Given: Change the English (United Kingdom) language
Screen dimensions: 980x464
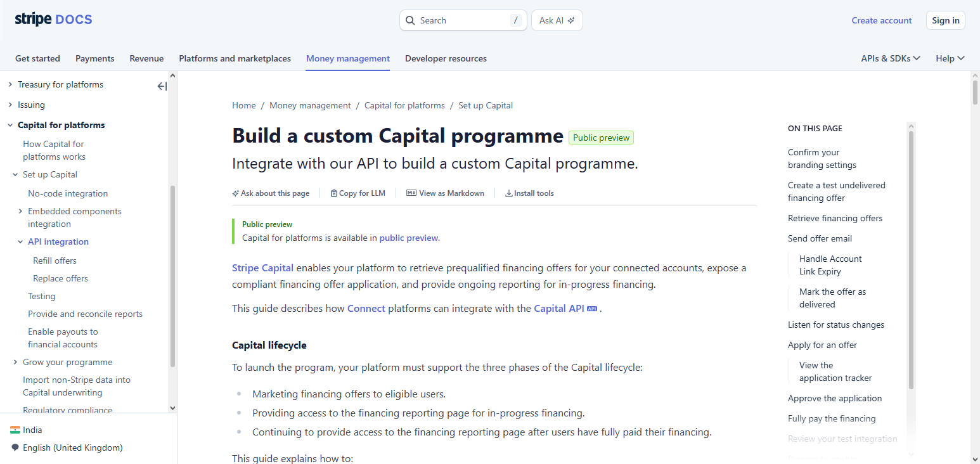Looking at the screenshot, I should (72, 448).
